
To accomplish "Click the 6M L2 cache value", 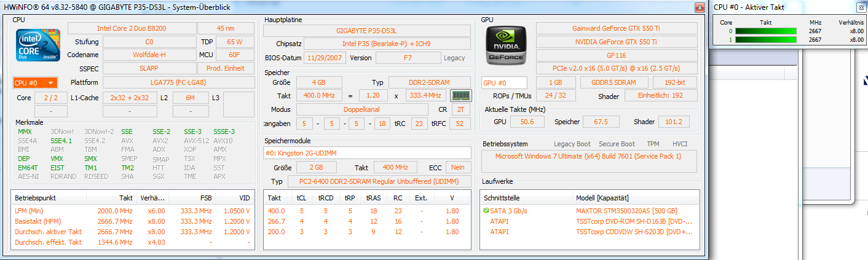I will (191, 98).
